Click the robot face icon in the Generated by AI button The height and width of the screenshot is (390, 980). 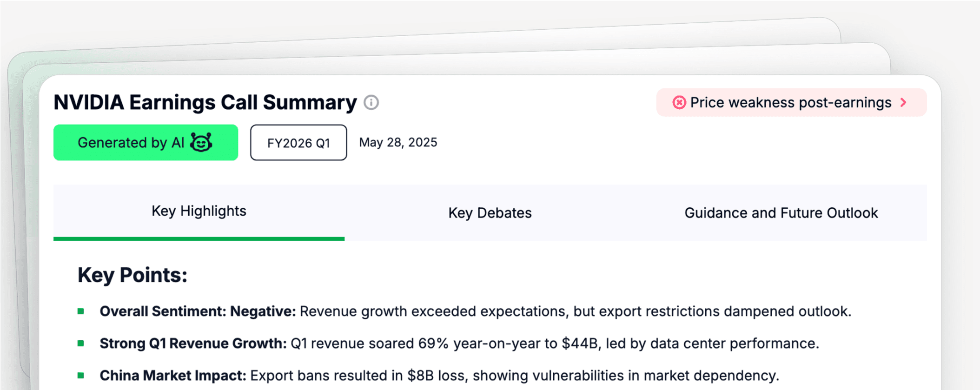point(201,142)
